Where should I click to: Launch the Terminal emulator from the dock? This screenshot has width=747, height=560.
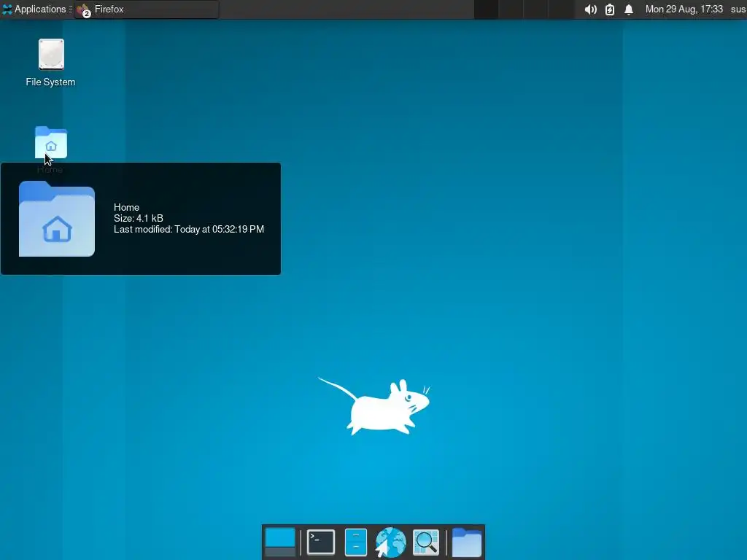pyautogui.click(x=321, y=542)
